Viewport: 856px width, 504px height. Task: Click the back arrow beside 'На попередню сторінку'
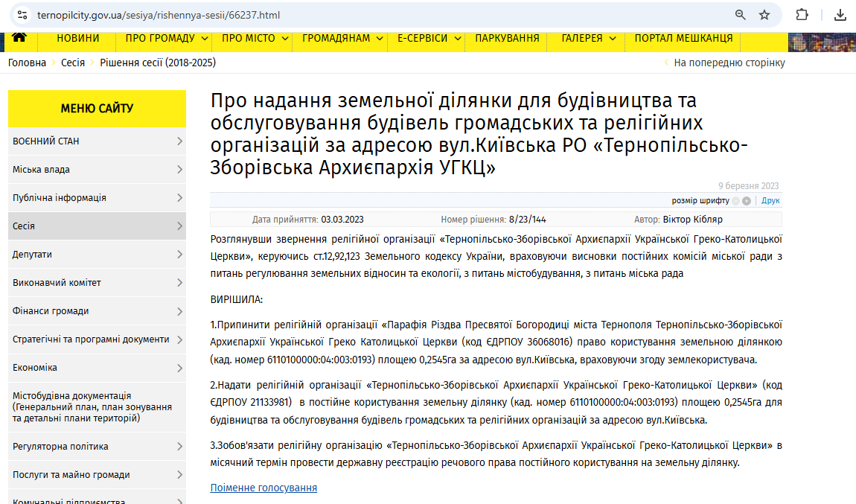[x=666, y=63]
